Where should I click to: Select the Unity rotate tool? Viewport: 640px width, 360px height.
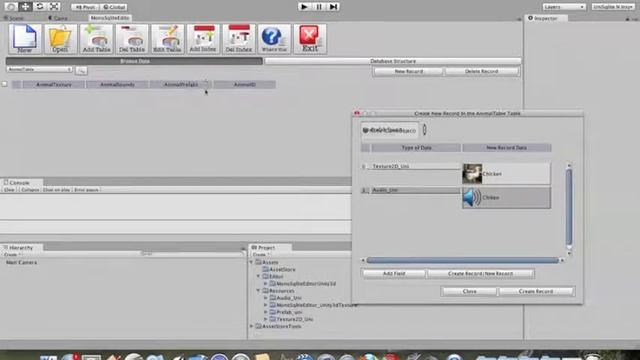(x=40, y=7)
